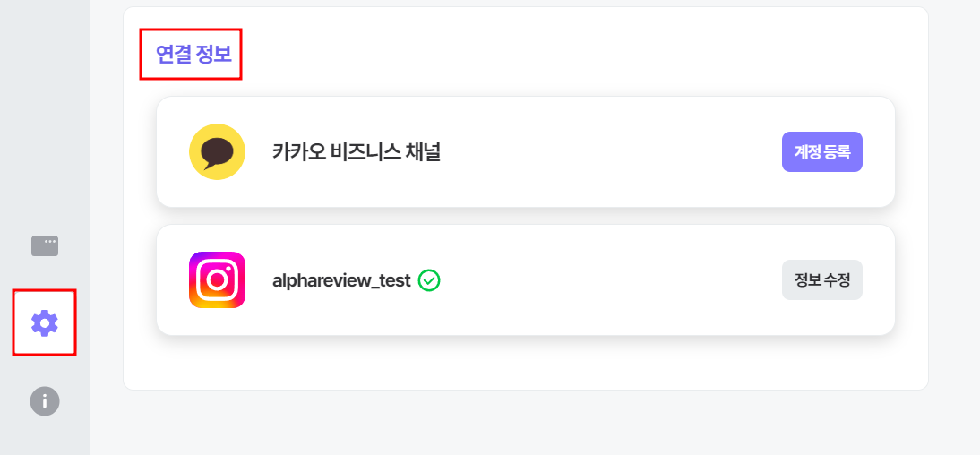Click the Instagram logo

[x=217, y=280]
